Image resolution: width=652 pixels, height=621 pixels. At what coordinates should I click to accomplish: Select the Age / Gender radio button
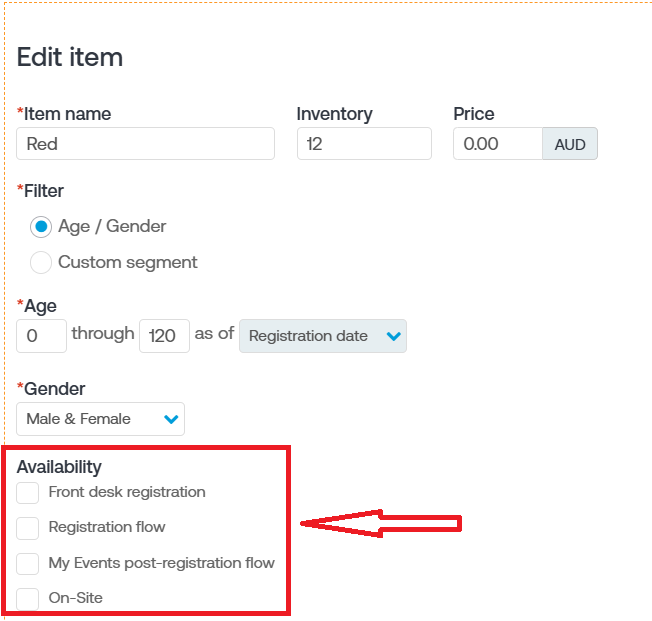pyautogui.click(x=41, y=227)
